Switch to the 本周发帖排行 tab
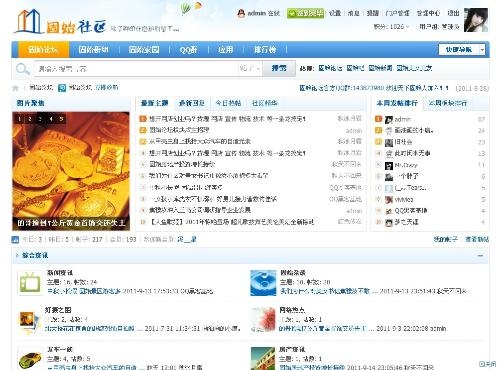This screenshot has height=370, width=500. point(397,103)
